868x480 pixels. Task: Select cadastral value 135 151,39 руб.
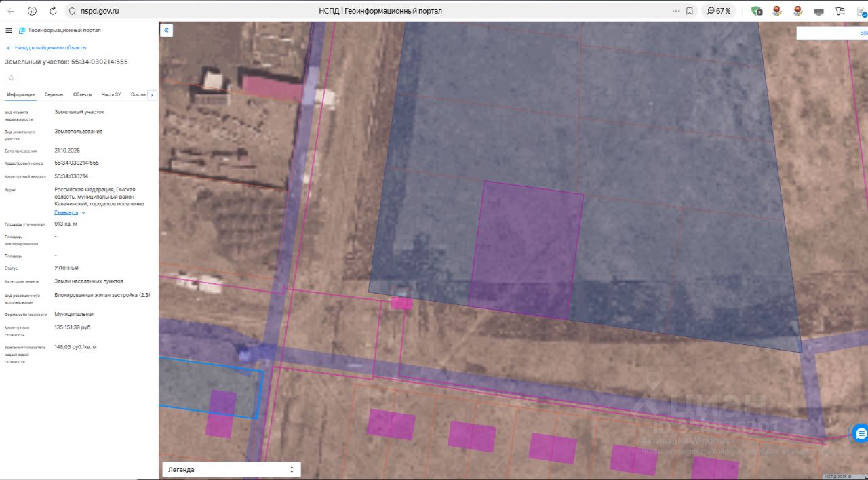pyautogui.click(x=73, y=327)
